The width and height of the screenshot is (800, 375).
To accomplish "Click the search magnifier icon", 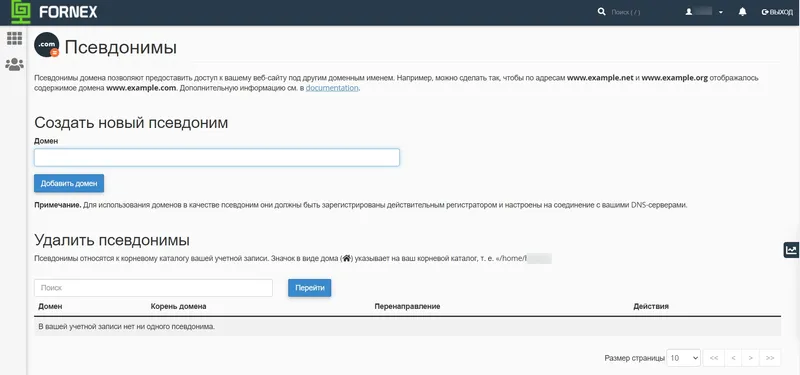I will coord(602,12).
